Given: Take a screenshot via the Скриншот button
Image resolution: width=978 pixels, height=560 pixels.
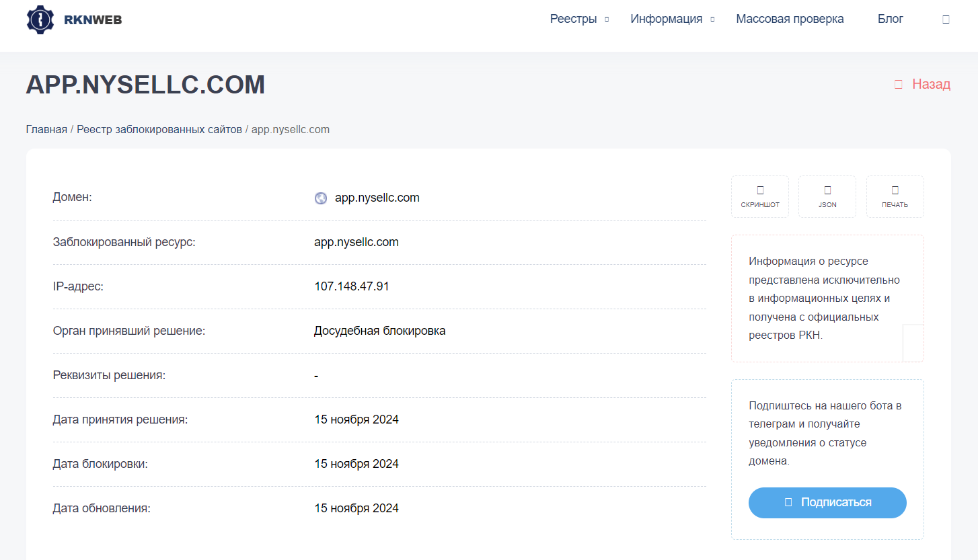Looking at the screenshot, I should (760, 196).
